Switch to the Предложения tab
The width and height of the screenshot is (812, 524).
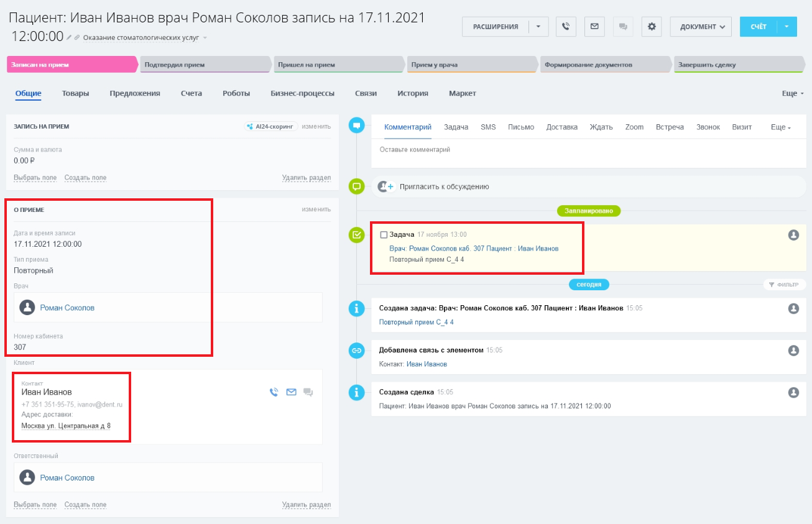(x=135, y=93)
